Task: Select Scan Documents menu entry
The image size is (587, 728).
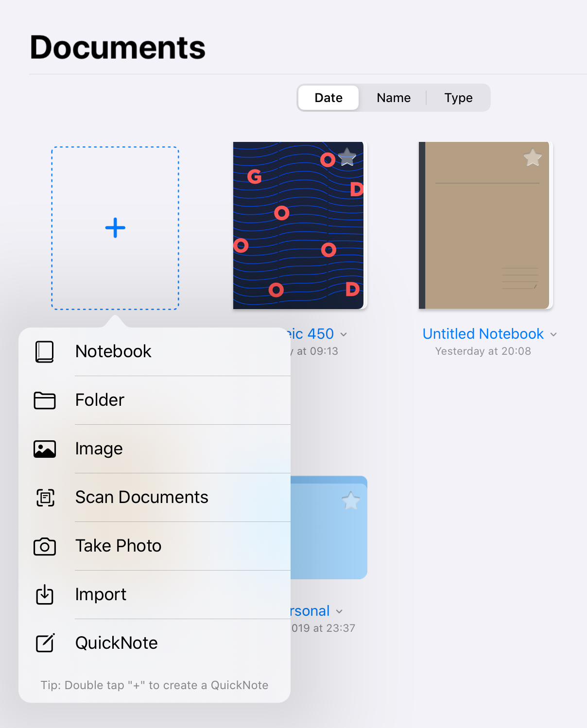Action: (x=155, y=497)
